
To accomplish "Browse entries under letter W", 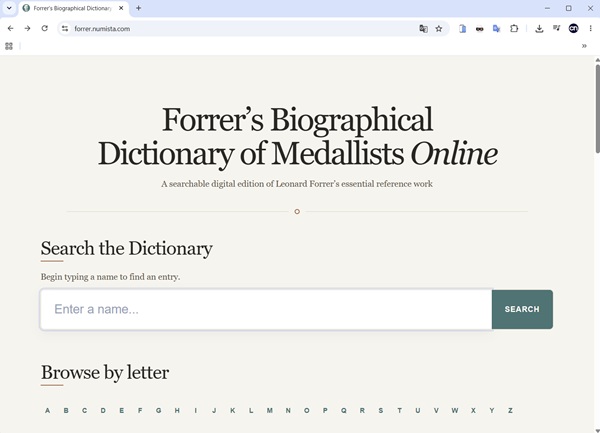I will tap(455, 410).
